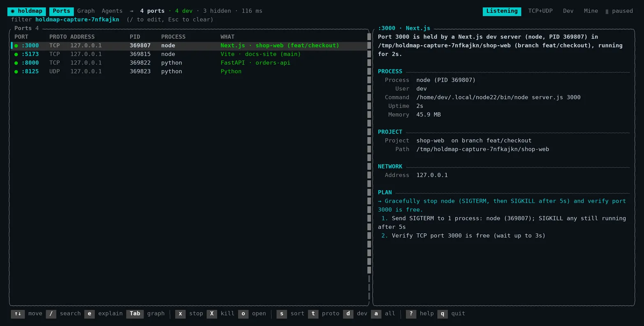The height and width of the screenshot is (326, 644).
Task: Click the filter text holdmap-capture-7nfkajkn
Action: coord(77,20)
